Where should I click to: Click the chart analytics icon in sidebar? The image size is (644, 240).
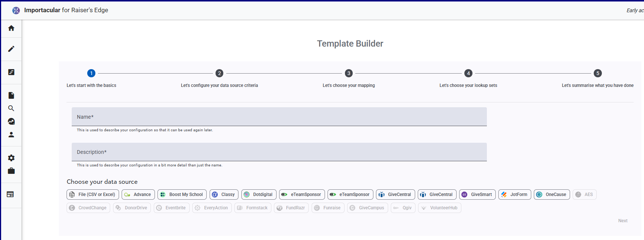[x=11, y=121]
